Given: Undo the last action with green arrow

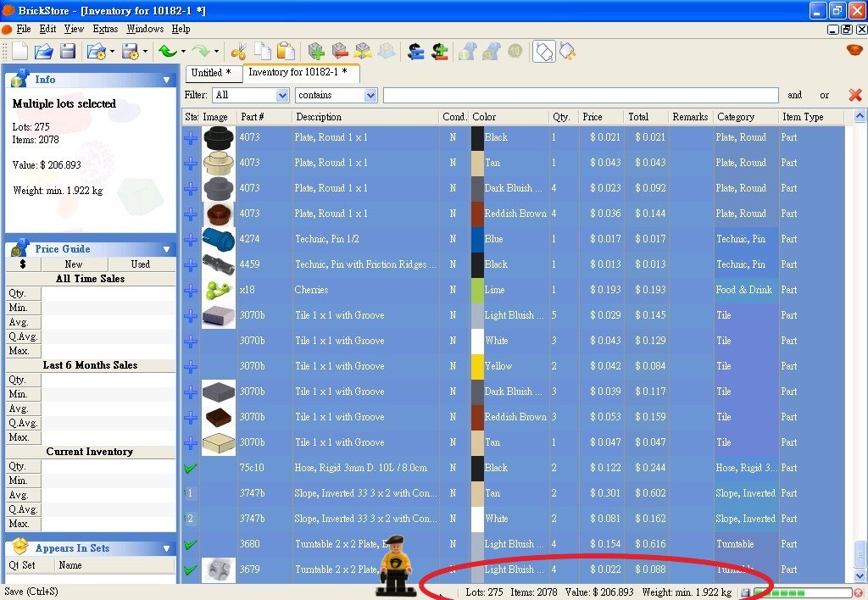Looking at the screenshot, I should [x=168, y=52].
